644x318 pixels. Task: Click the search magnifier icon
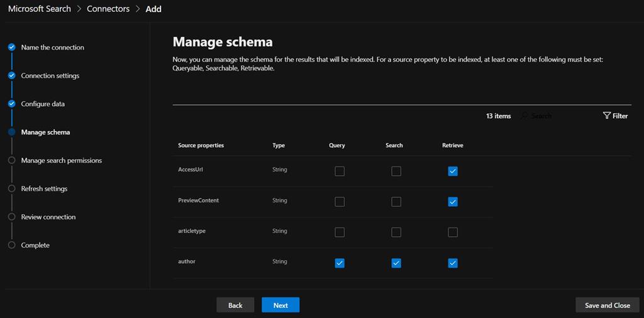point(524,116)
